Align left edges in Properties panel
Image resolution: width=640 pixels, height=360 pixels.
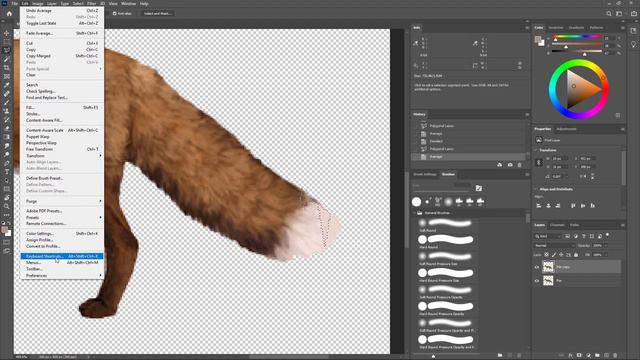click(x=539, y=206)
